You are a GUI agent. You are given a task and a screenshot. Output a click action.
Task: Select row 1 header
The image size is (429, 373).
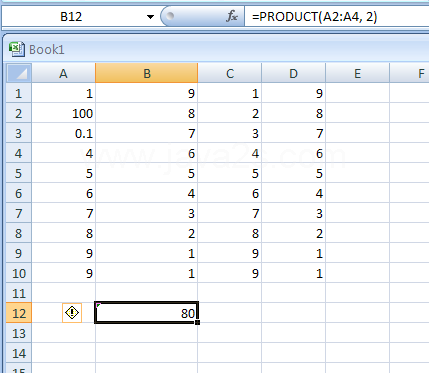click(x=19, y=93)
